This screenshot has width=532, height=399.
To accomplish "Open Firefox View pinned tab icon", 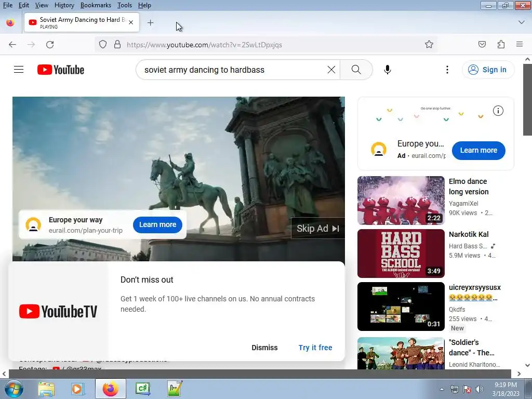I will (10, 22).
